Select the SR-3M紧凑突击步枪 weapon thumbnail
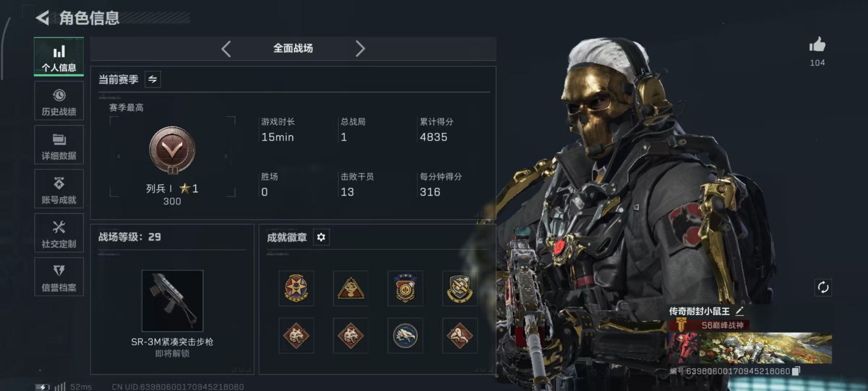Viewport: 868px width, 391px height. point(172,301)
